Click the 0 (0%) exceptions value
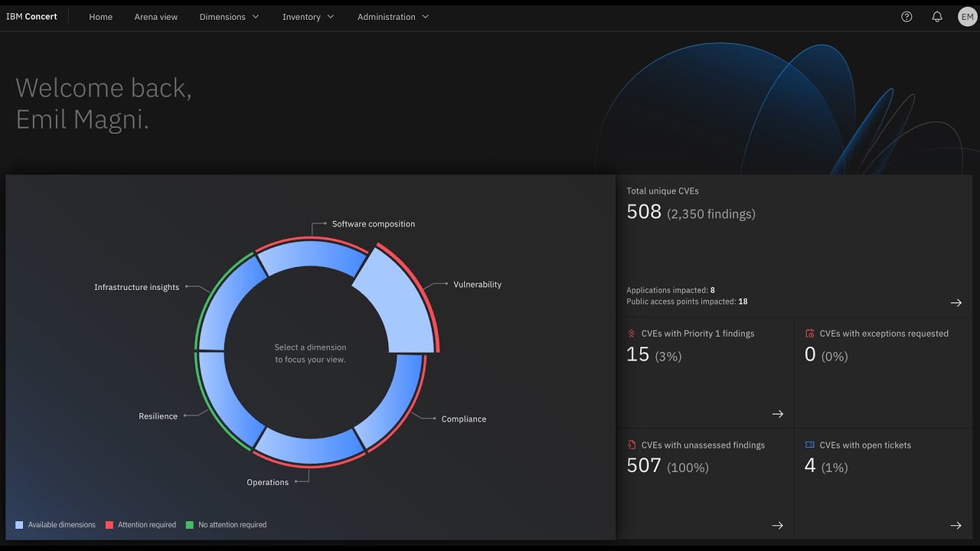980x551 pixels. 826,354
